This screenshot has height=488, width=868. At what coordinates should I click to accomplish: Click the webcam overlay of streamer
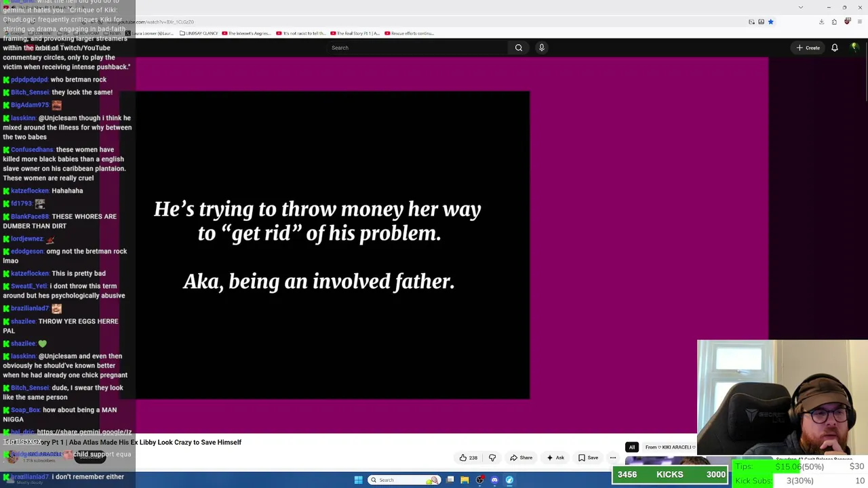click(x=783, y=397)
